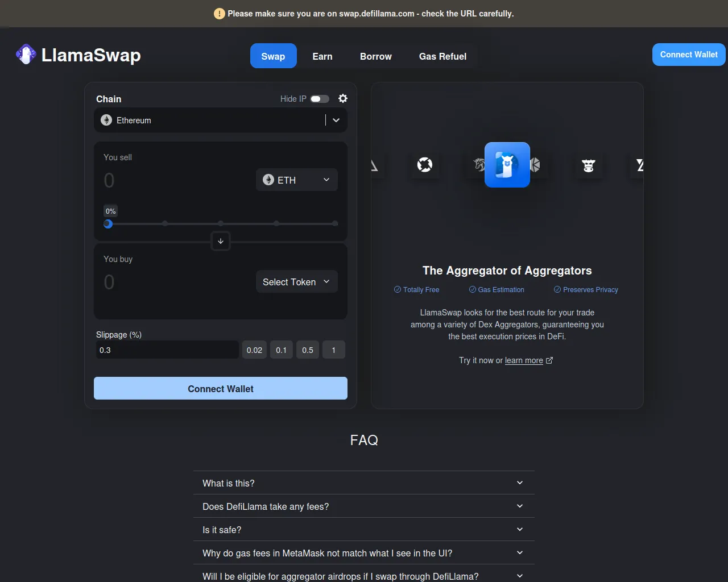Set slippage preset to 0.5
Viewport: 728px width, 582px height.
coord(308,350)
